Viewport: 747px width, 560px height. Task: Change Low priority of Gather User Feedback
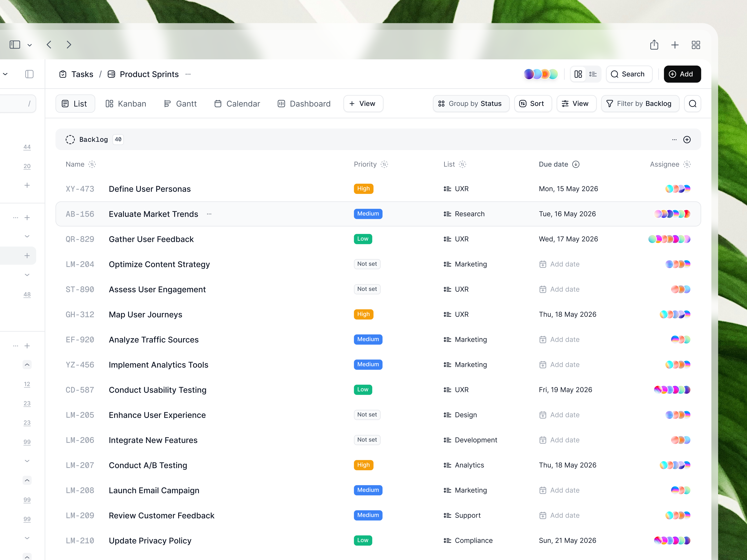pyautogui.click(x=363, y=239)
